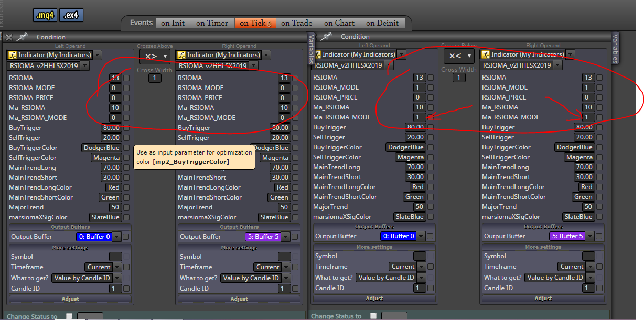Image resolution: width=644 pixels, height=320 pixels.
Task: Tick BuyTrigger optimization checkbox in Crosses Above Left Operand
Action: [x=126, y=128]
